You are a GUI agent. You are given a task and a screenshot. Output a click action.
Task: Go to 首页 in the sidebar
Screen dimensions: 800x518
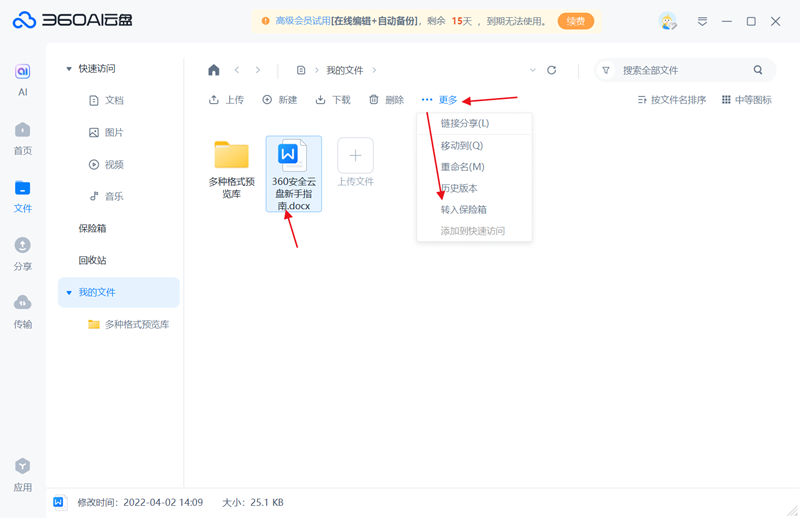[22, 138]
